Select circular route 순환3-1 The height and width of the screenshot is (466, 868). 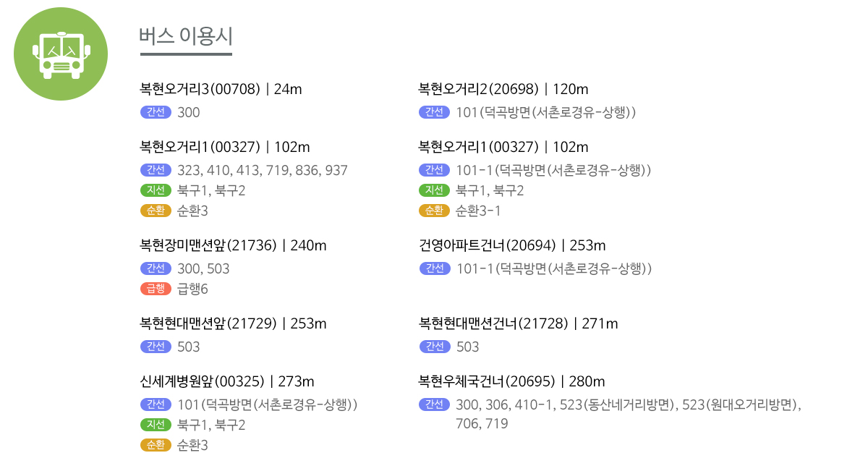478,211
